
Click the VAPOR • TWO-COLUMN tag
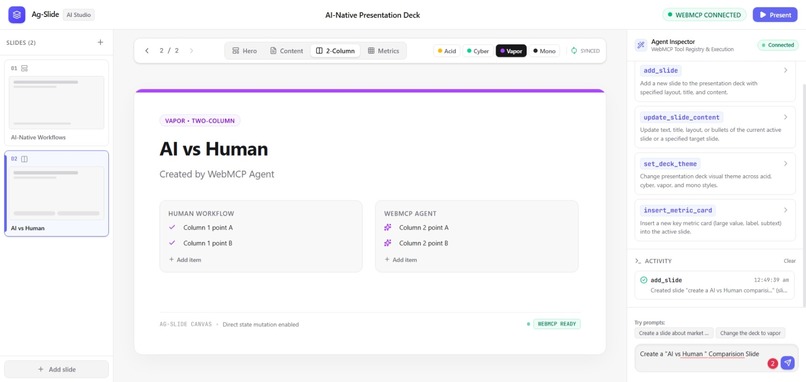click(x=200, y=121)
